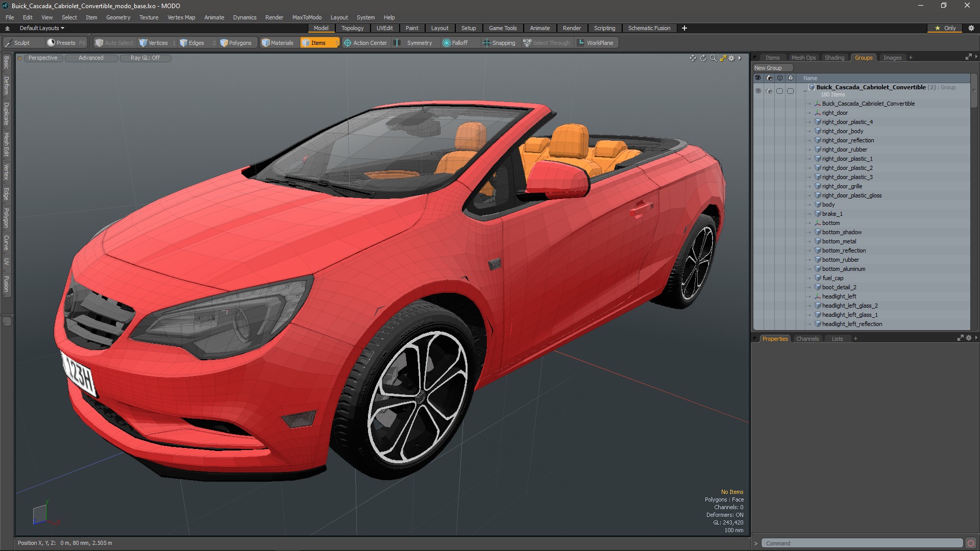This screenshot has height=551, width=980.
Task: Select the bottom_aluminum item in the list
Action: 843,269
